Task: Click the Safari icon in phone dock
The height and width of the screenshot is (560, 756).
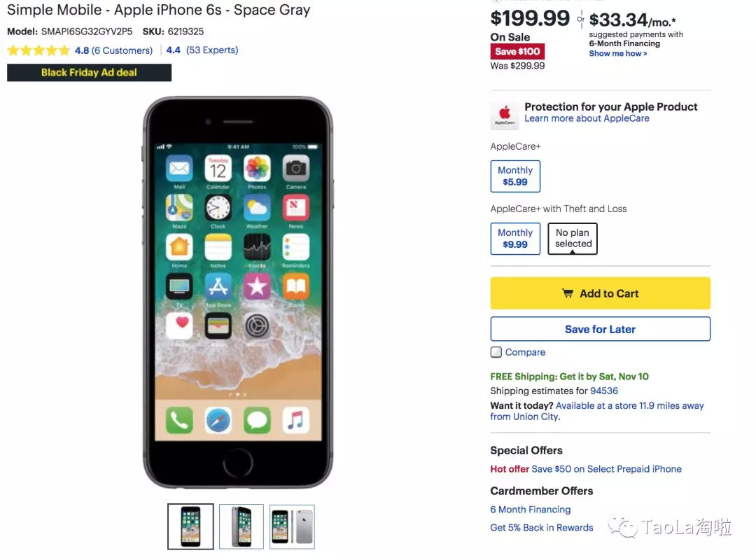Action: pyautogui.click(x=218, y=420)
